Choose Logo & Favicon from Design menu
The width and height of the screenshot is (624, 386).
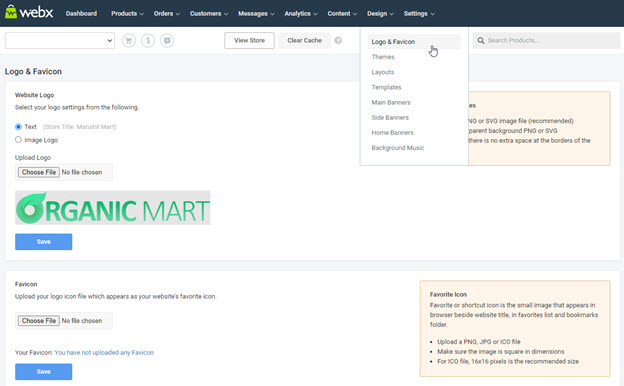(x=414, y=42)
